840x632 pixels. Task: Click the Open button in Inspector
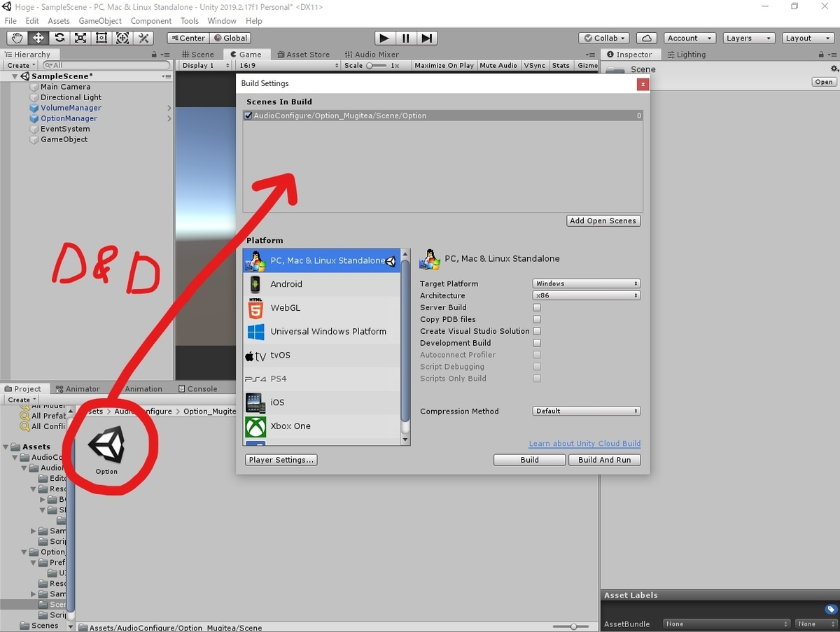tap(824, 82)
